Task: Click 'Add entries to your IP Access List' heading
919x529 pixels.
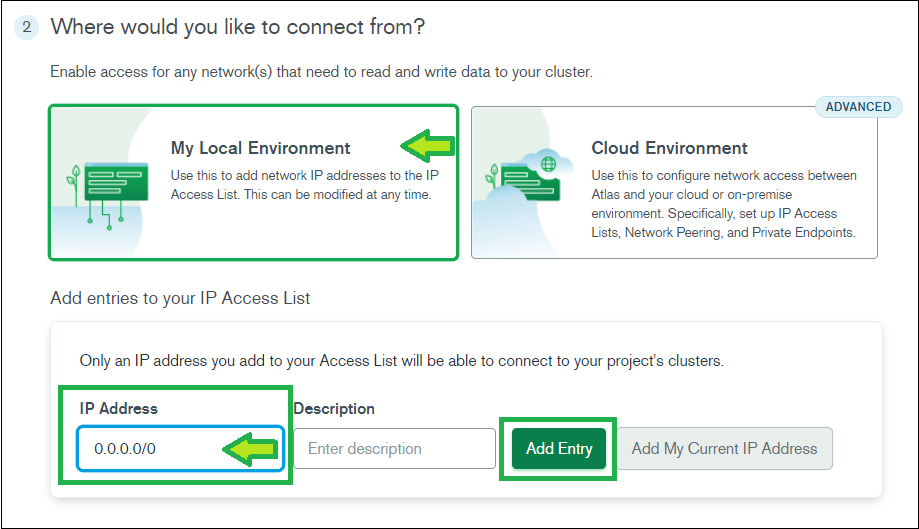Action: click(x=180, y=298)
